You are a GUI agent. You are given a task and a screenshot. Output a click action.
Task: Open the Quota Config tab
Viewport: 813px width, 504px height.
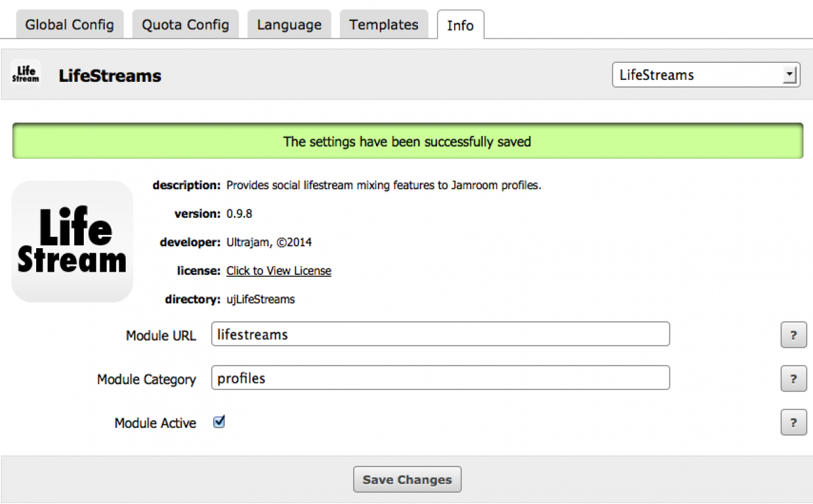185,25
